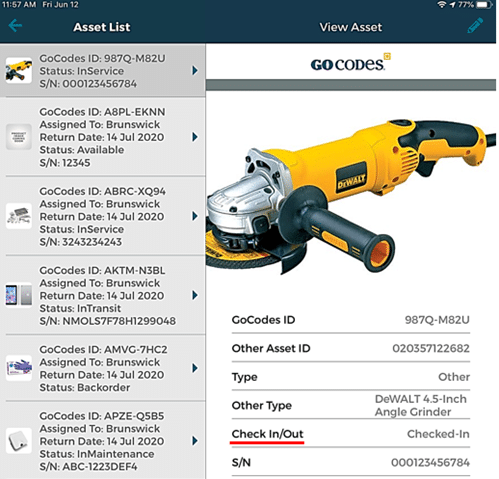Tap S/N: NMOLS7F78H1299048 in the list
Screen dimensions: 499x479
coord(107,321)
